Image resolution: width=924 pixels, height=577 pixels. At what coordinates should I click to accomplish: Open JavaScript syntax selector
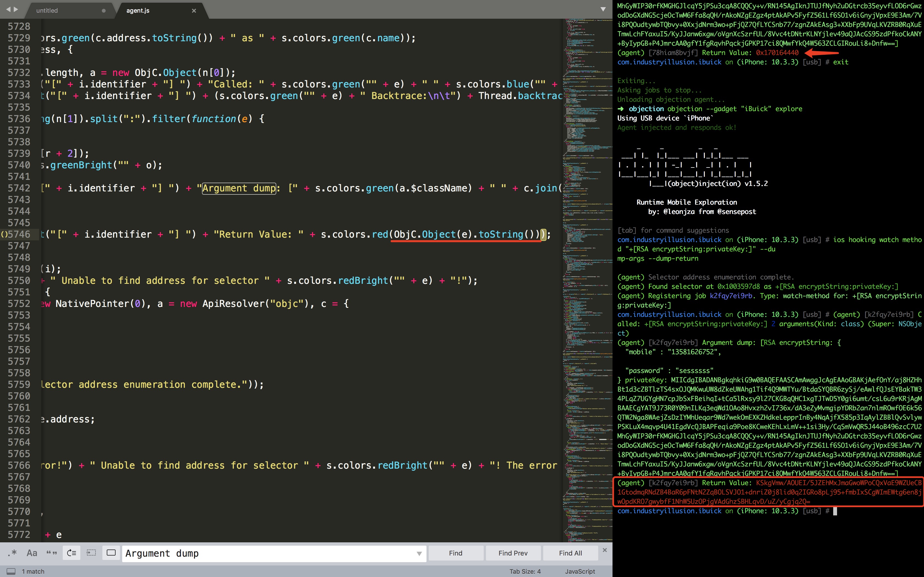point(579,571)
